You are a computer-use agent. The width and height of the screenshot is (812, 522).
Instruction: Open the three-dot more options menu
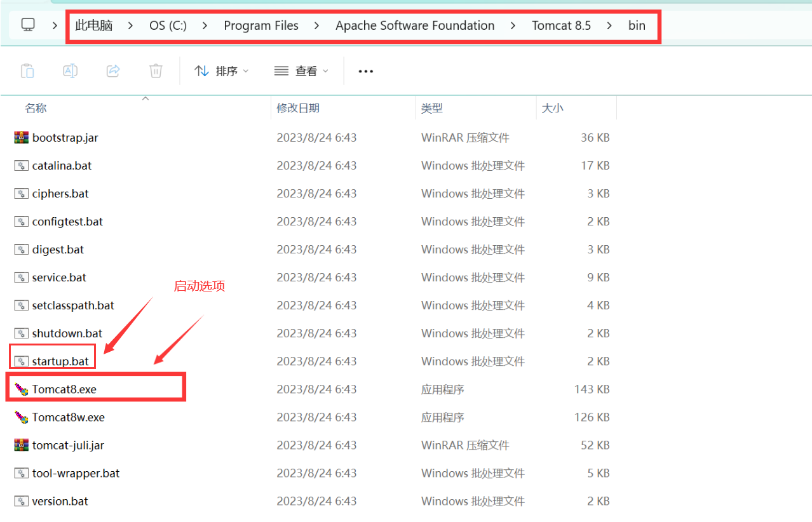point(365,71)
